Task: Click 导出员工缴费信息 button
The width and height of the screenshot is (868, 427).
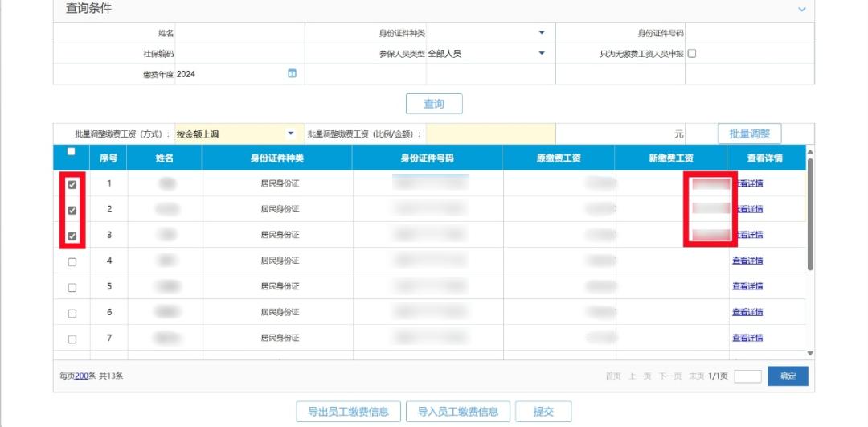Action: click(x=348, y=412)
